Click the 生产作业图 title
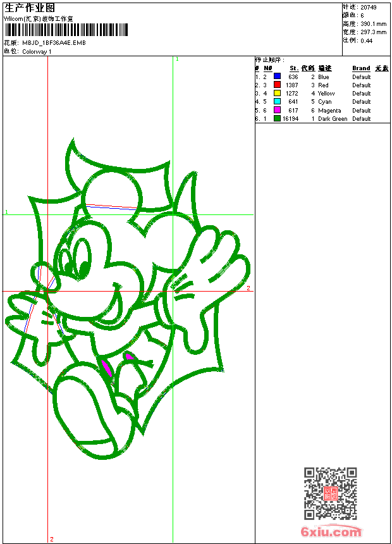Image resolution: width=392 pixels, height=544 pixels. click(x=30, y=8)
